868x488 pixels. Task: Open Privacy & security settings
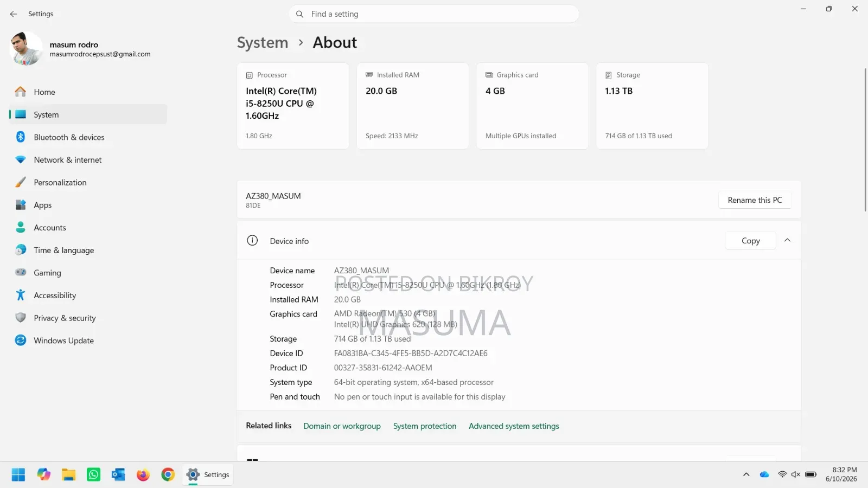pos(88,318)
